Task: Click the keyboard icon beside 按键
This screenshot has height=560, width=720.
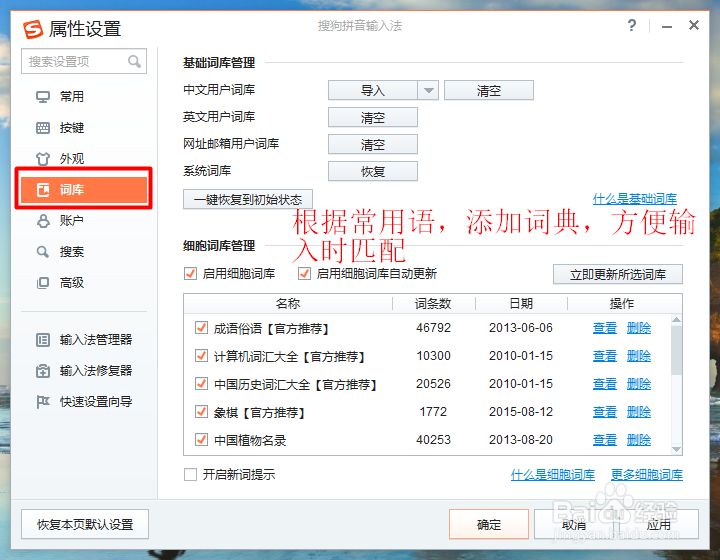Action: [x=43, y=128]
